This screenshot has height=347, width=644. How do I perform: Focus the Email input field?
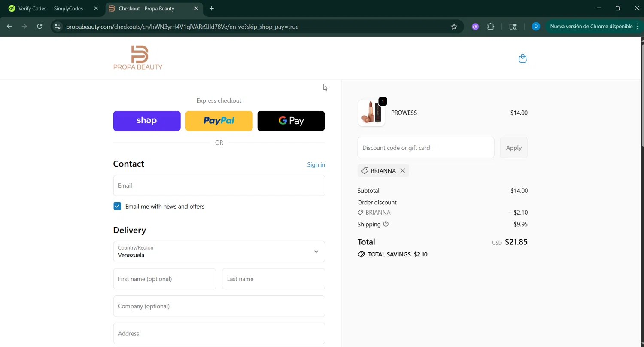point(219,186)
